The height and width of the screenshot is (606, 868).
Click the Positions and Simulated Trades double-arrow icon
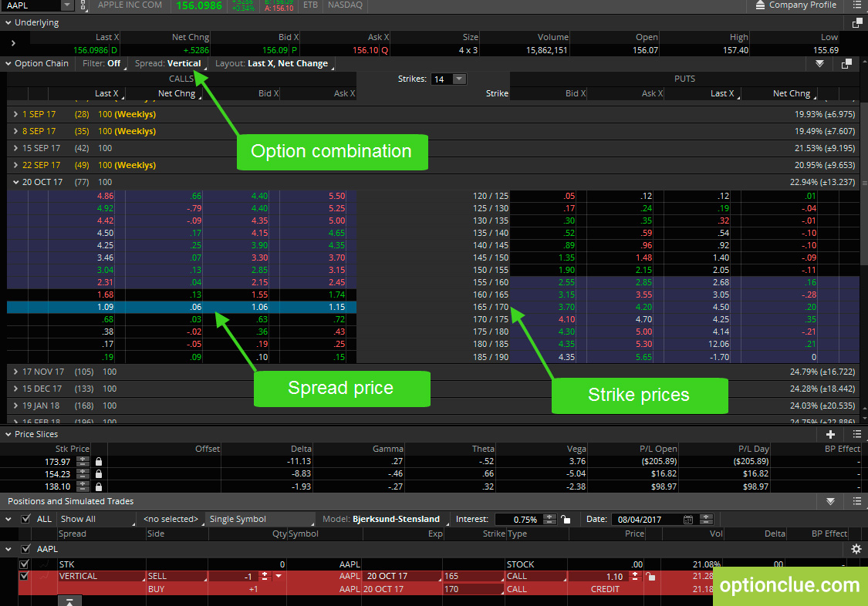click(x=830, y=501)
